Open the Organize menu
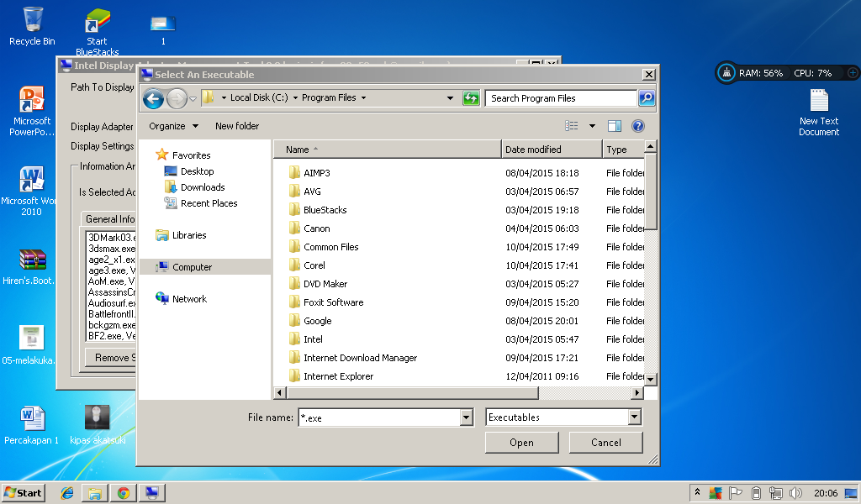The height and width of the screenshot is (504, 861). (173, 126)
